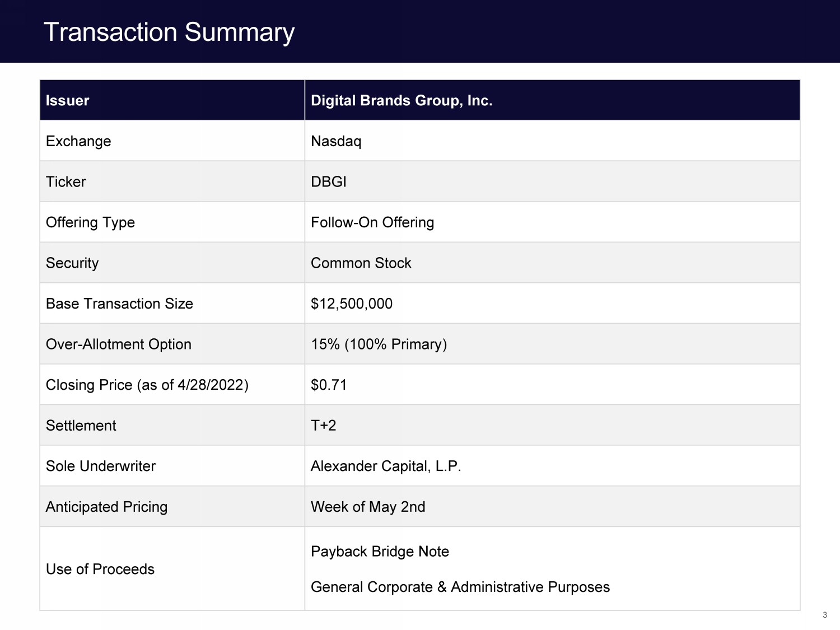Select the Use of Proceeds label
This screenshot has width=840, height=630.
[x=100, y=569]
